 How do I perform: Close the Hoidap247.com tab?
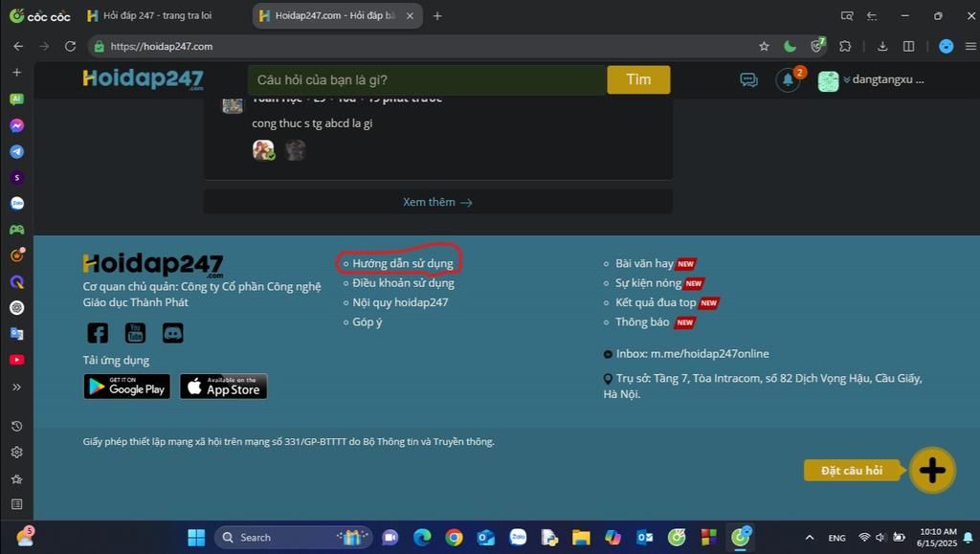410,15
